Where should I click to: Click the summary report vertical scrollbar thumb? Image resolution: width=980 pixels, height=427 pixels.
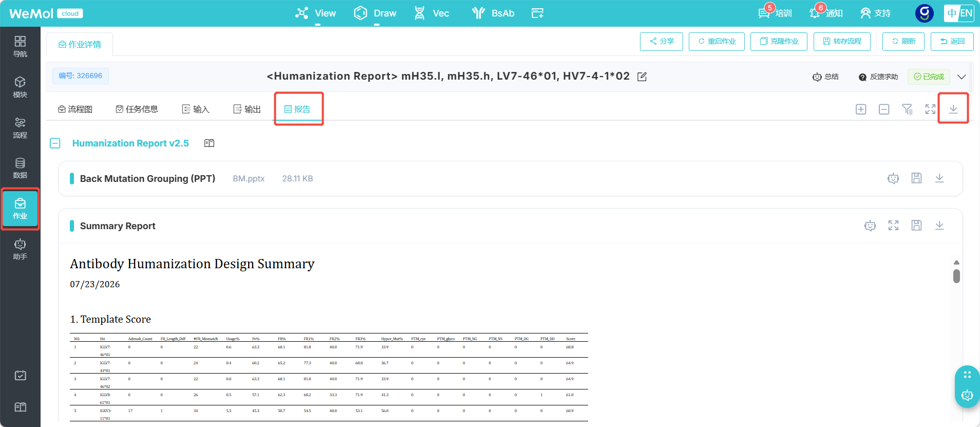click(956, 276)
